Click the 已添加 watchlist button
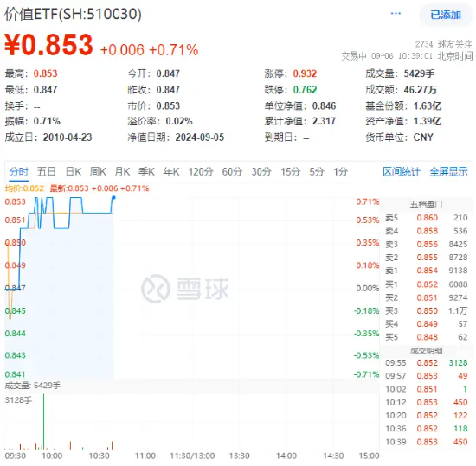 click(x=446, y=15)
